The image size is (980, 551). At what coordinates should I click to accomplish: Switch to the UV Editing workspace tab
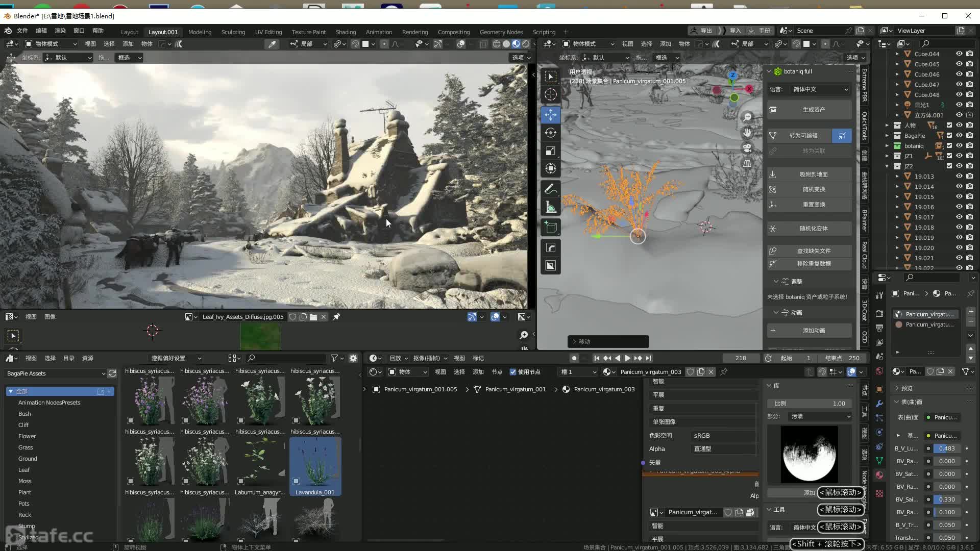click(268, 32)
